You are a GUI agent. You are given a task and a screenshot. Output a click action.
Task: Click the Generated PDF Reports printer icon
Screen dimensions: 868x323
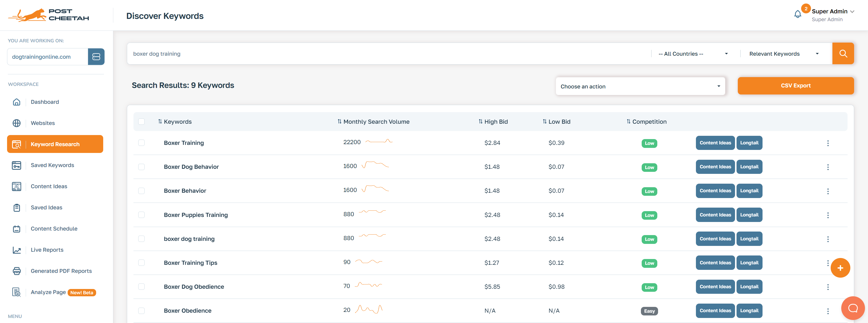[16, 271]
